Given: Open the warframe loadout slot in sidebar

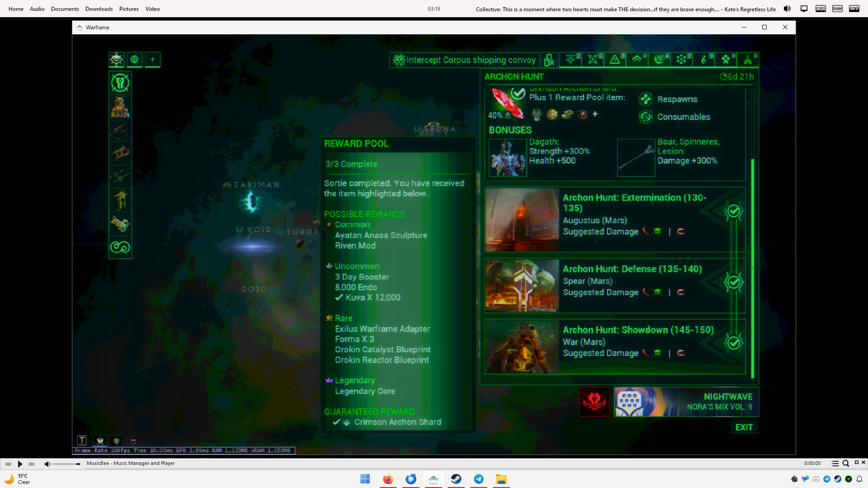Looking at the screenshot, I should [x=120, y=107].
